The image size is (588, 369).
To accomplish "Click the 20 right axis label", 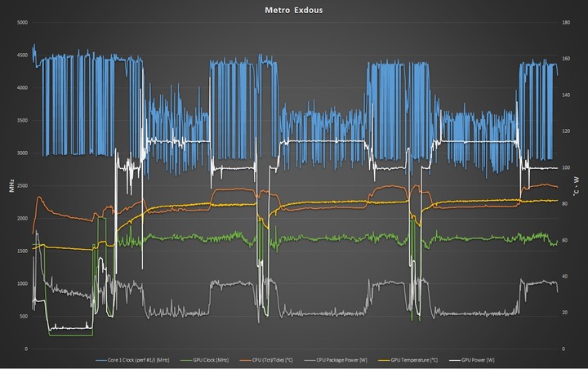I will point(565,313).
